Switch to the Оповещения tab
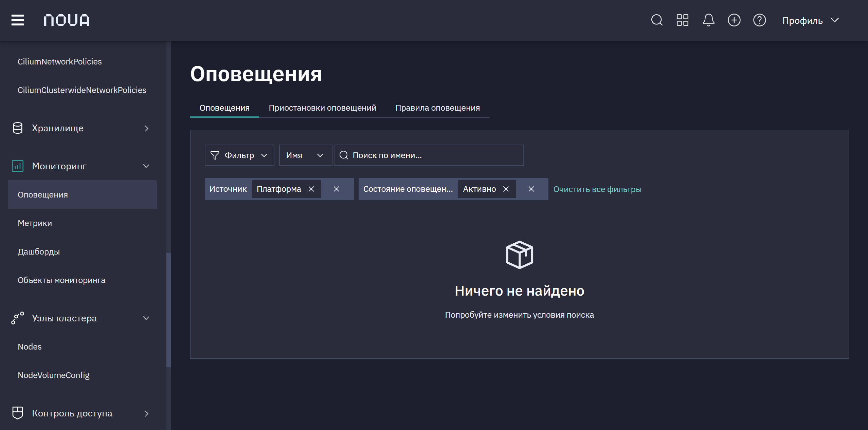The height and width of the screenshot is (430, 868). 224,108
